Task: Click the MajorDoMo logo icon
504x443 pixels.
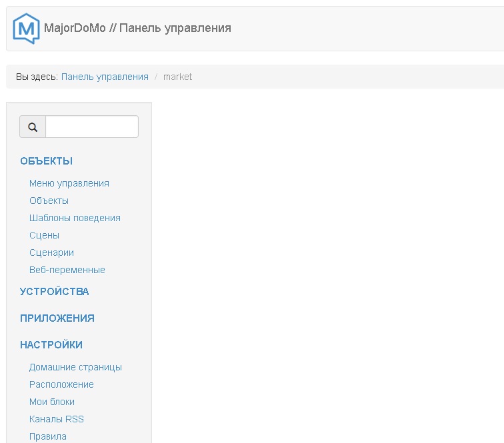Action: tap(26, 29)
